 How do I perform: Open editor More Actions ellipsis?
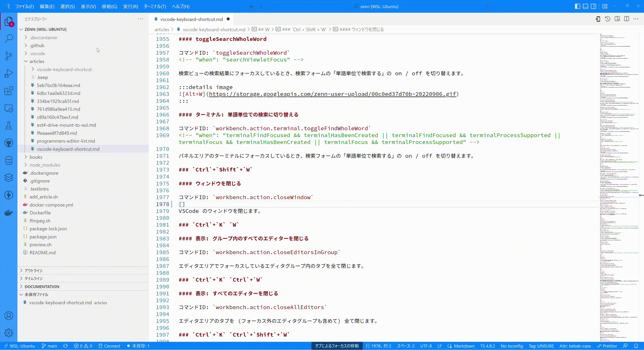(636, 19)
